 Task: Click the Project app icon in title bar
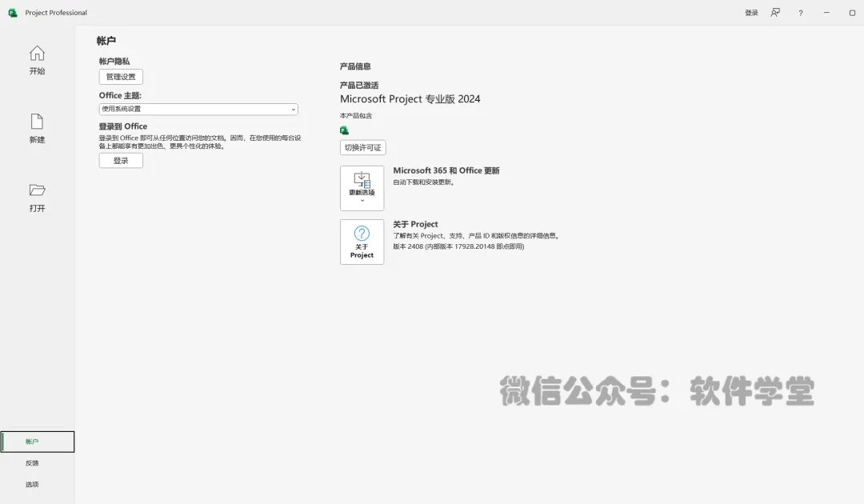pyautogui.click(x=13, y=13)
